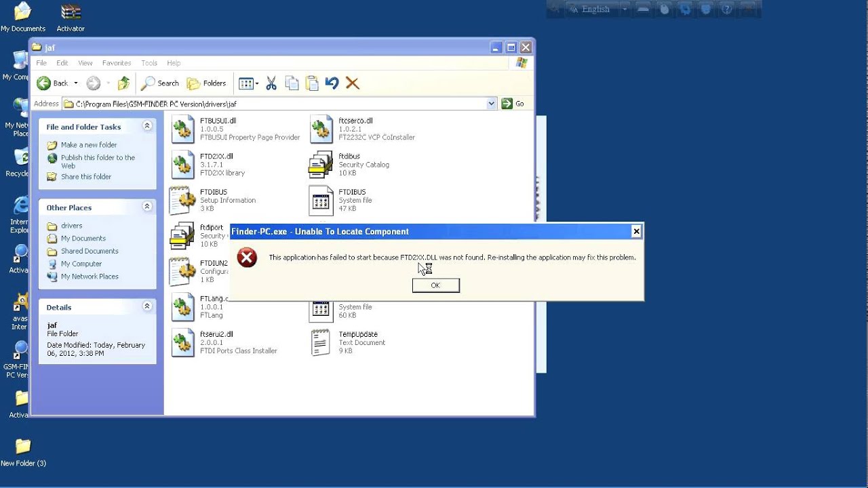Click the Forward arrow toolbar icon
The width and height of the screenshot is (868, 488).
(94, 83)
